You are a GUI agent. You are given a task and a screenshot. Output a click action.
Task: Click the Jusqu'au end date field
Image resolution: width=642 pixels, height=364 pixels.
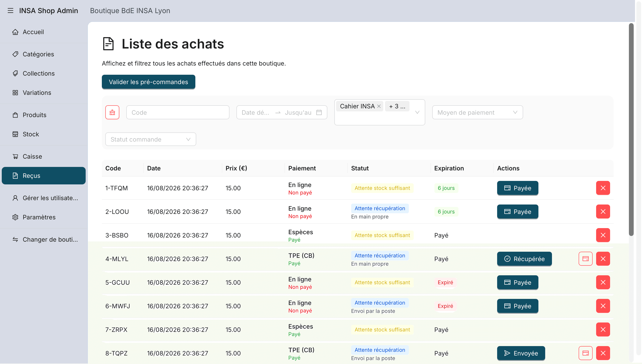pos(298,113)
